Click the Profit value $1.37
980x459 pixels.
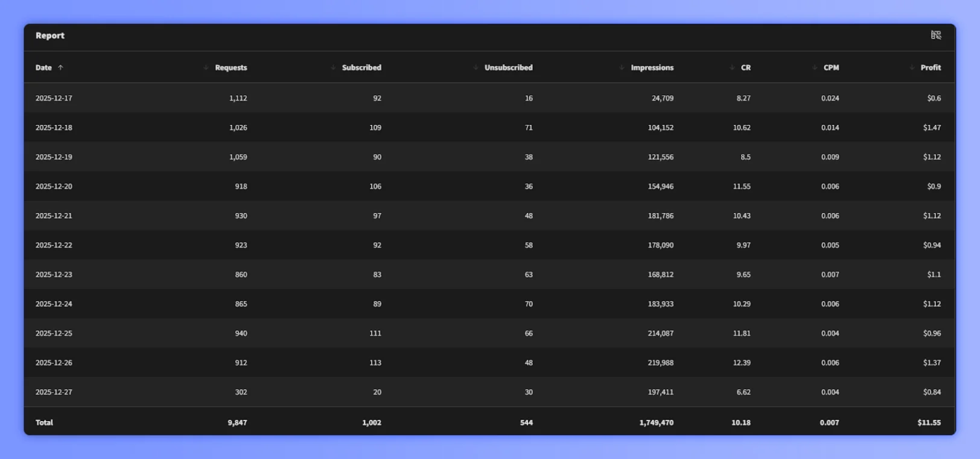point(931,362)
